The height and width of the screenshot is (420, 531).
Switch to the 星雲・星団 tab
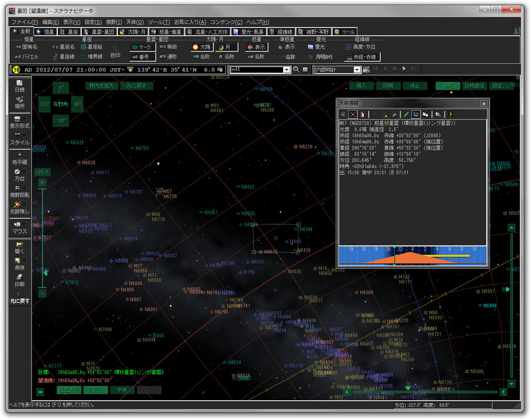click(99, 32)
